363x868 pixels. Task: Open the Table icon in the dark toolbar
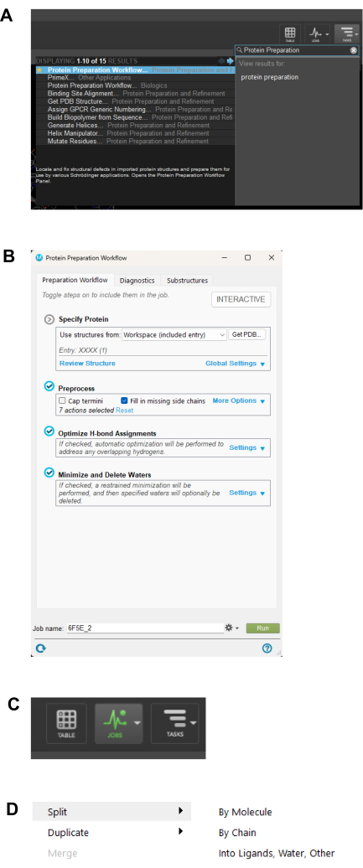click(x=66, y=723)
